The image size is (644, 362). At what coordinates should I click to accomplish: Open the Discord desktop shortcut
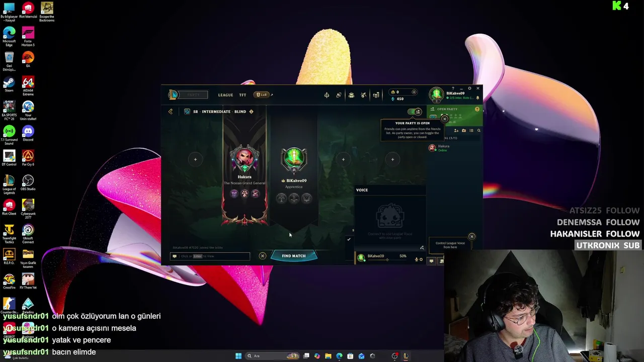pyautogui.click(x=28, y=133)
